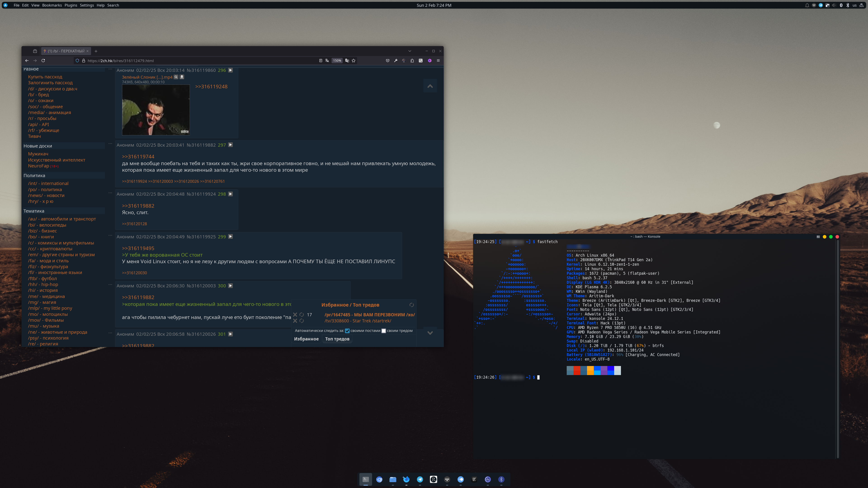
Task: Download the Зелёный Слоник mp4 file
Action: tap(182, 77)
